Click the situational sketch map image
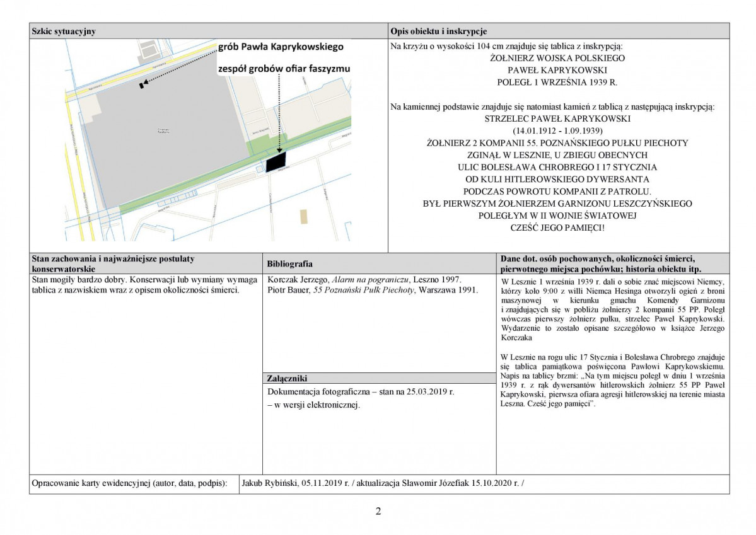756x535 pixels. coord(208,141)
